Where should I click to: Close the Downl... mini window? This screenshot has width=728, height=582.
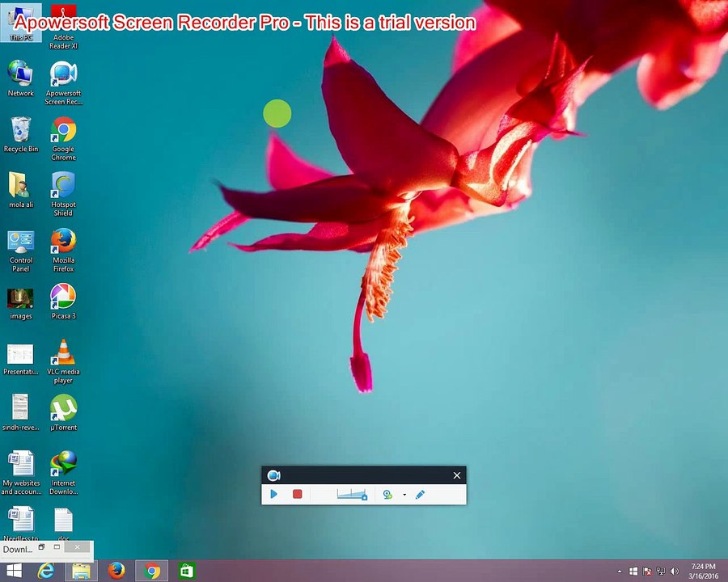tap(77, 547)
